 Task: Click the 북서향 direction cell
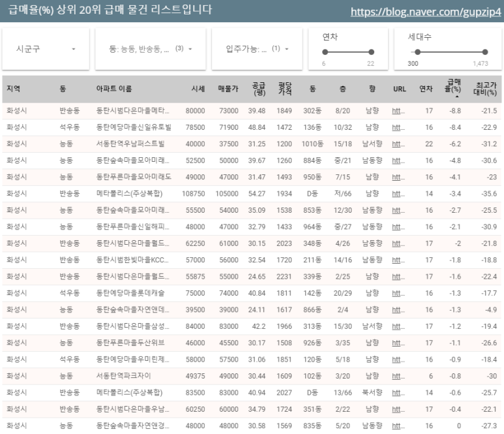372,392
